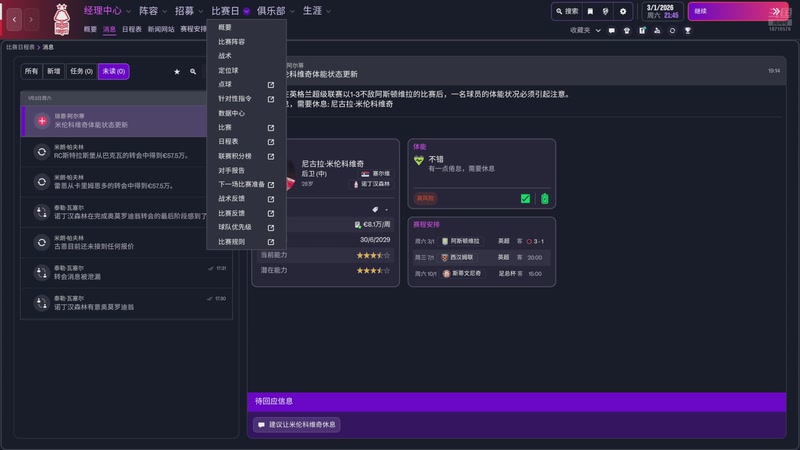800x450 pixels.
Task: Filter inbox by the star icon
Action: [x=177, y=72]
